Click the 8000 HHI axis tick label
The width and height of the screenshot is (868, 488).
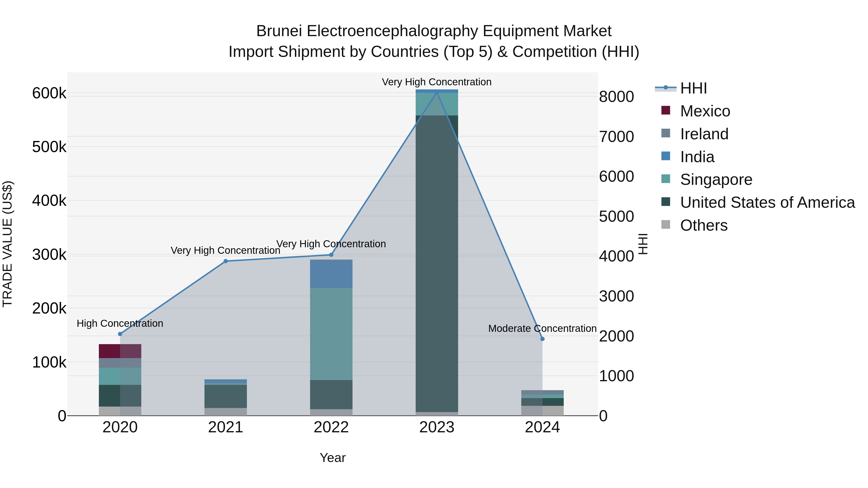point(617,97)
